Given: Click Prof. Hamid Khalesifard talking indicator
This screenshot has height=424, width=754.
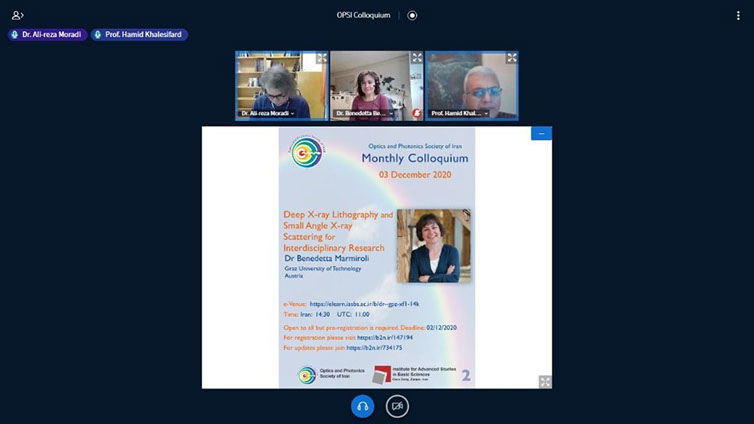Looking at the screenshot, I should click(x=139, y=34).
